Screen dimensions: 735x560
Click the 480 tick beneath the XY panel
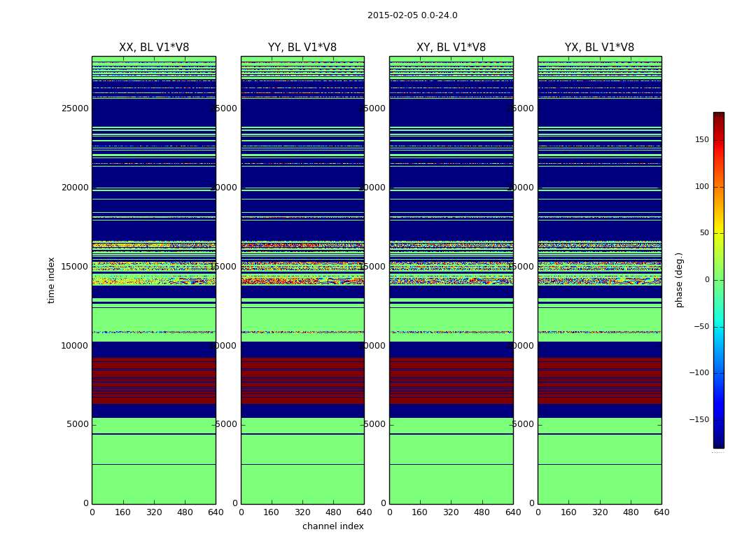(x=482, y=512)
